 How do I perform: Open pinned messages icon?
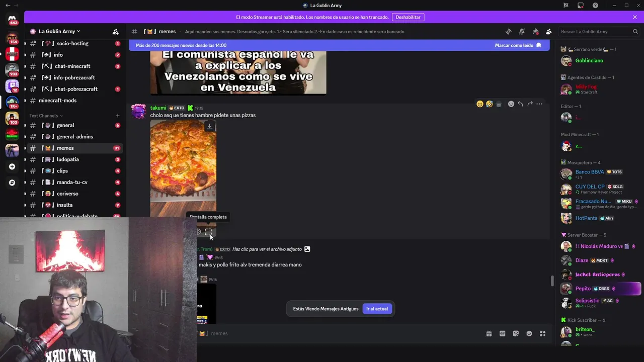point(535,31)
